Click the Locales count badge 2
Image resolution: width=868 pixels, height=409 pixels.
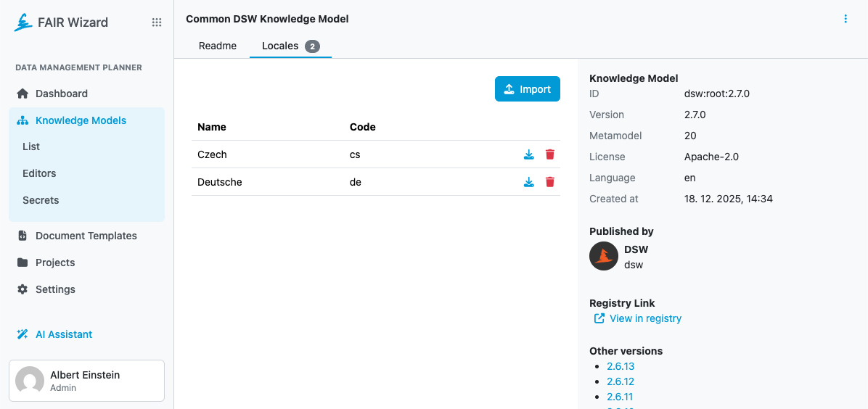point(312,46)
